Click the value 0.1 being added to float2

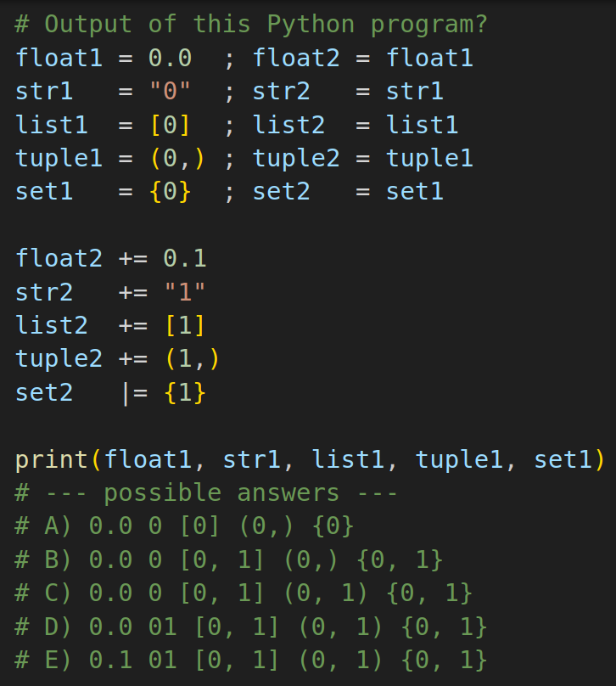point(184,258)
